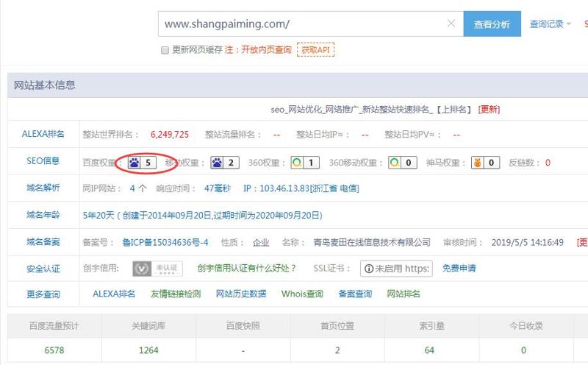588x365 pixels.
Task: Click the info icon in 未启用 https
Action: pos(369,269)
